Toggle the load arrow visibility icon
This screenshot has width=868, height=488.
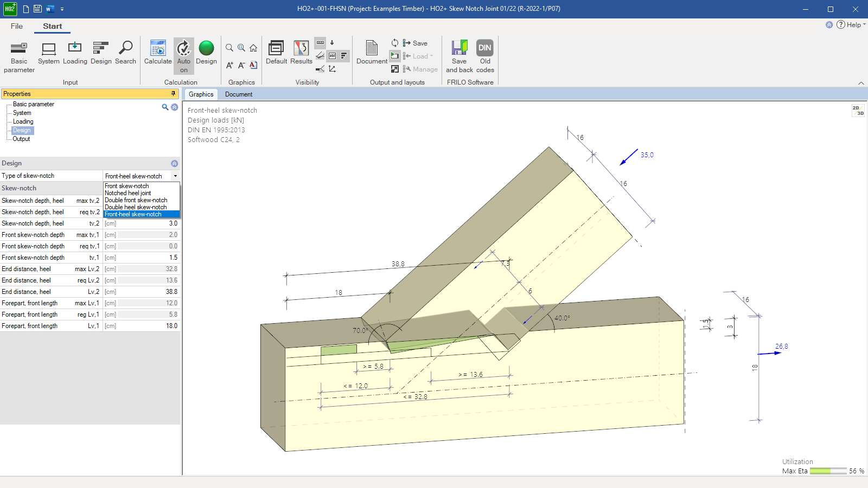pos(332,43)
